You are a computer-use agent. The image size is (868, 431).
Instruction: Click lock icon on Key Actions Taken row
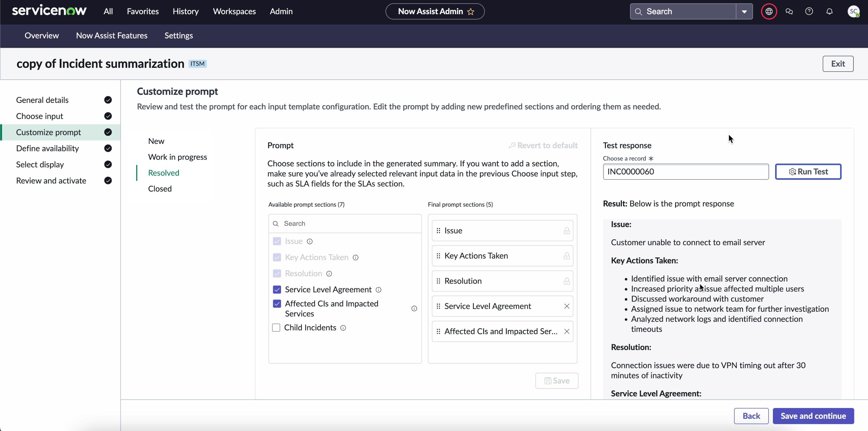(x=566, y=256)
